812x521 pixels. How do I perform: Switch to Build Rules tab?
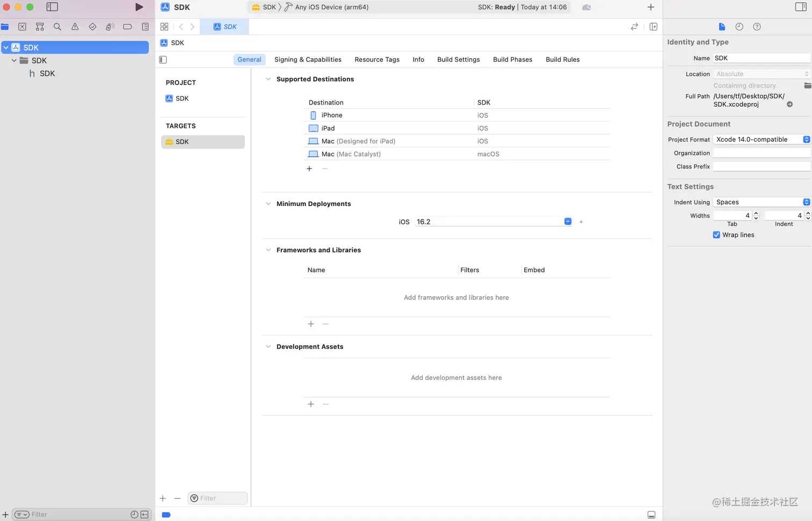click(x=563, y=60)
